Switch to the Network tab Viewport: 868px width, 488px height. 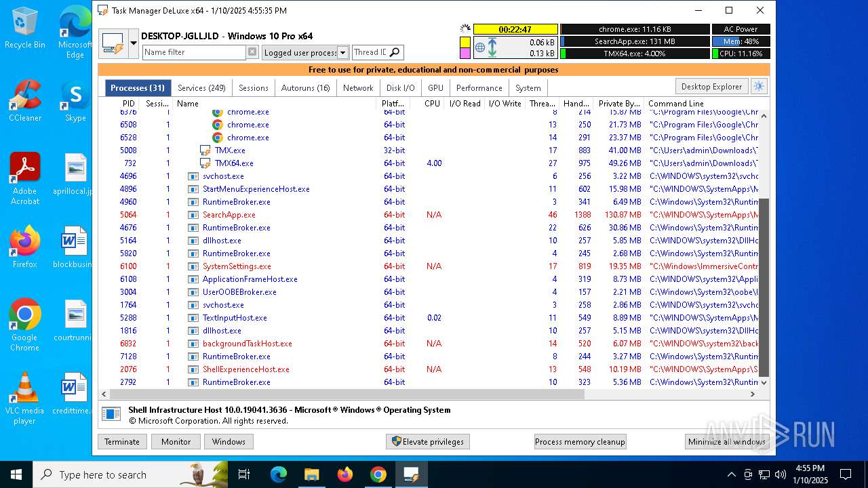(x=358, y=87)
